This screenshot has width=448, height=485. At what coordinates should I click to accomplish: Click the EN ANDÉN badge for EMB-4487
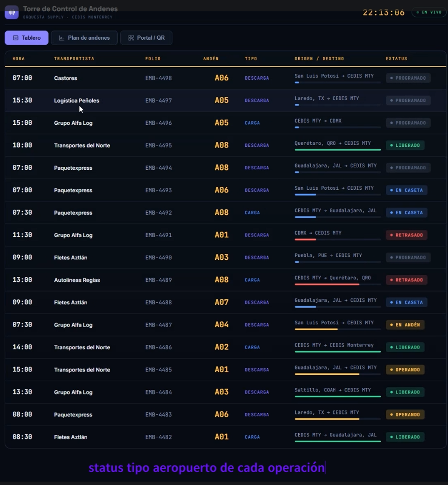click(405, 325)
